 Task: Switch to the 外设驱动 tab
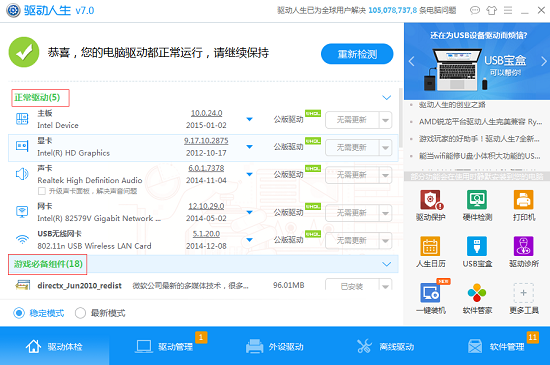click(275, 346)
